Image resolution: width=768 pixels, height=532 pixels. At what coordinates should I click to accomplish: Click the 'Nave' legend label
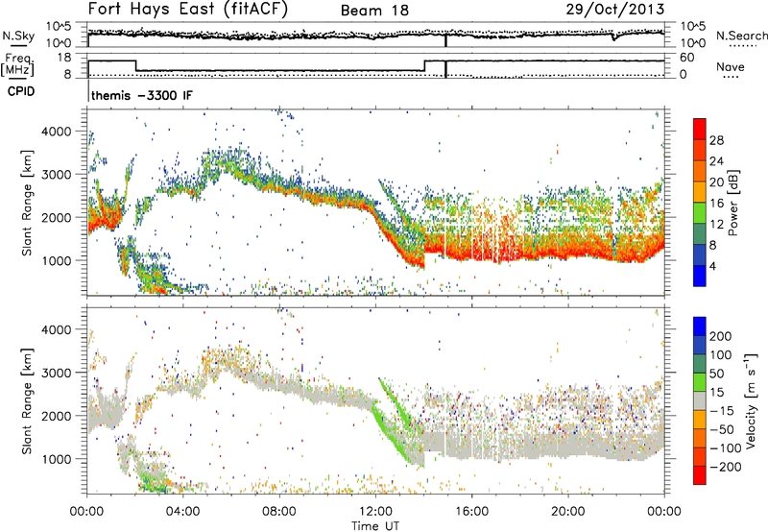[x=731, y=67]
